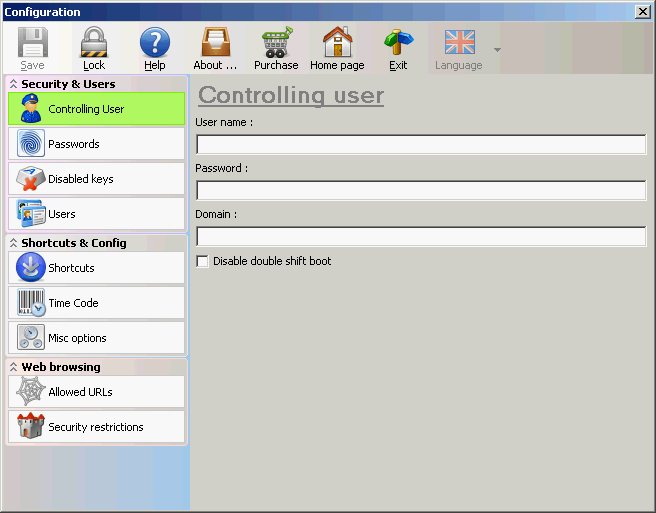Collapse the Shortcuts & Config section
The height and width of the screenshot is (513, 656).
pos(13,243)
